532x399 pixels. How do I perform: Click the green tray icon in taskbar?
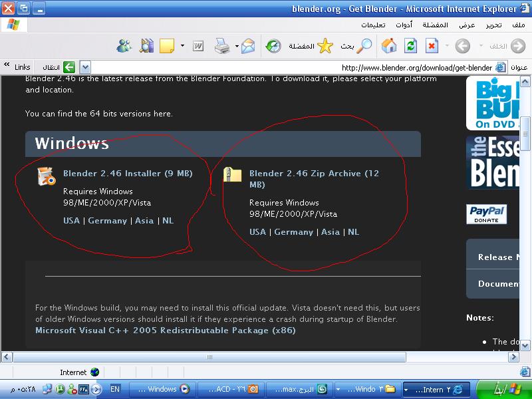point(60,389)
